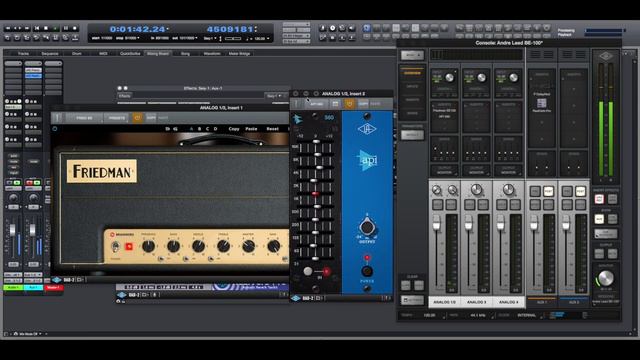Switch to the Waveform tab

(x=212, y=53)
